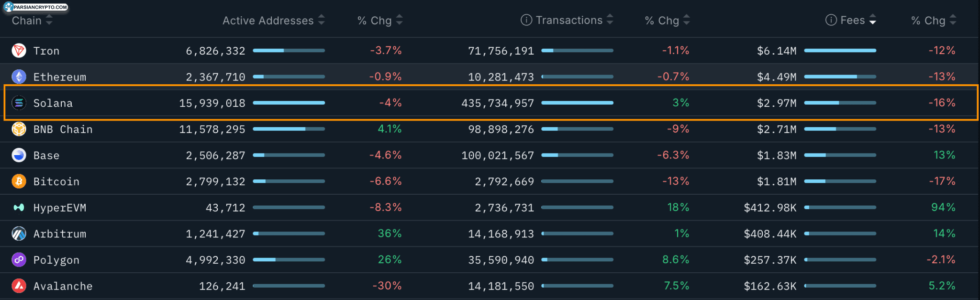Viewport: 980px width, 300px height.
Task: Toggle sort arrows next to Fees header
Action: coord(873,20)
